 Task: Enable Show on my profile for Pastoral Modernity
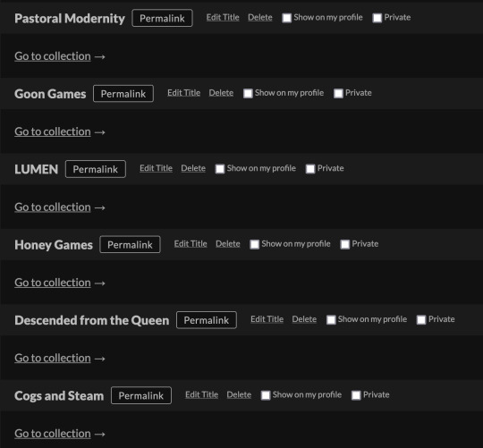[x=287, y=18]
